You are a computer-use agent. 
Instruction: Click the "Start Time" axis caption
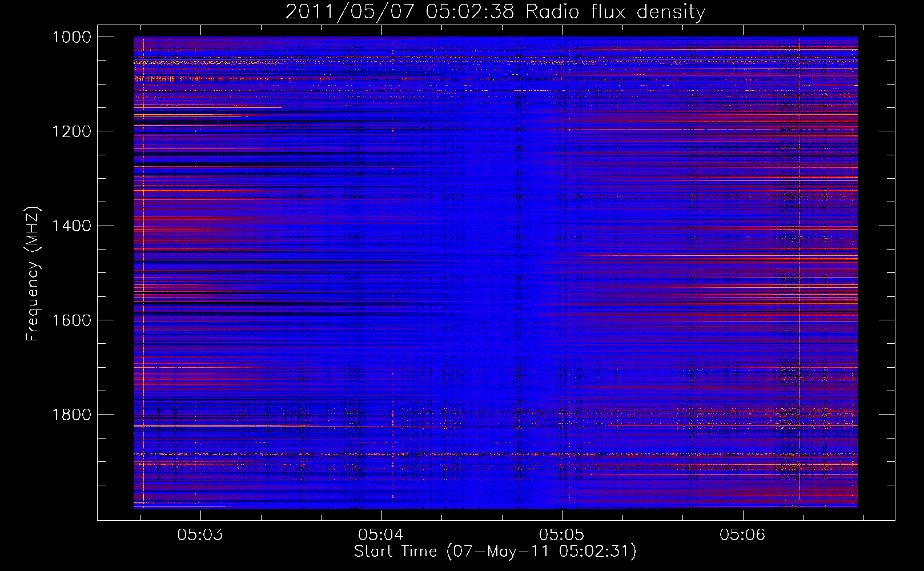(395, 552)
